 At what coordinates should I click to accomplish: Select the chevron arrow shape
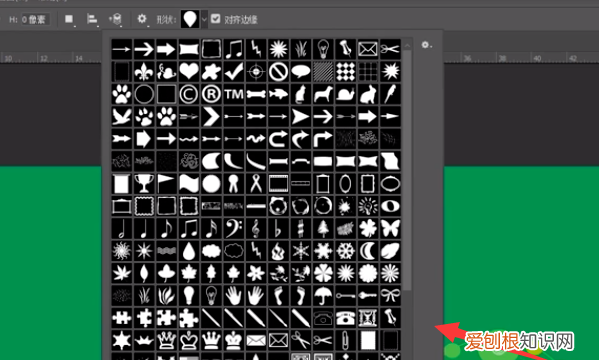[211, 116]
